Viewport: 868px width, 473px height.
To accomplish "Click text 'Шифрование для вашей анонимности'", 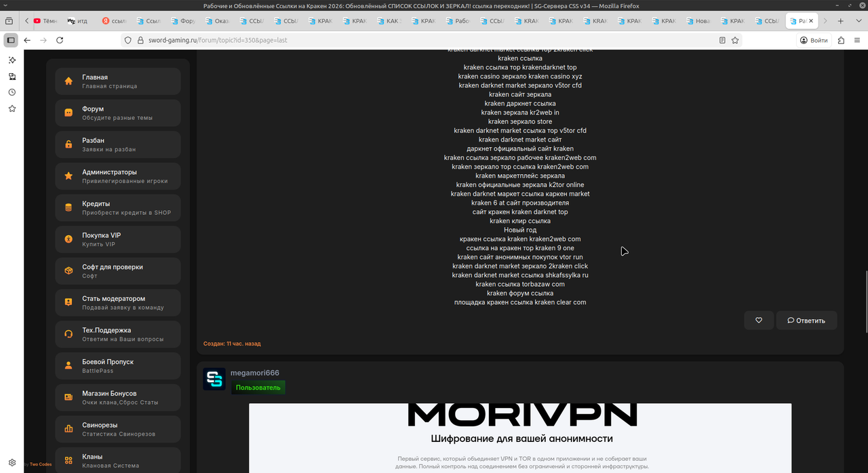I will 522,438.
